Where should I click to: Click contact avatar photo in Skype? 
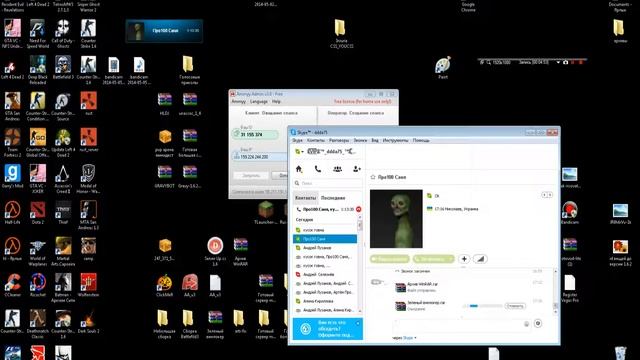pos(396,219)
